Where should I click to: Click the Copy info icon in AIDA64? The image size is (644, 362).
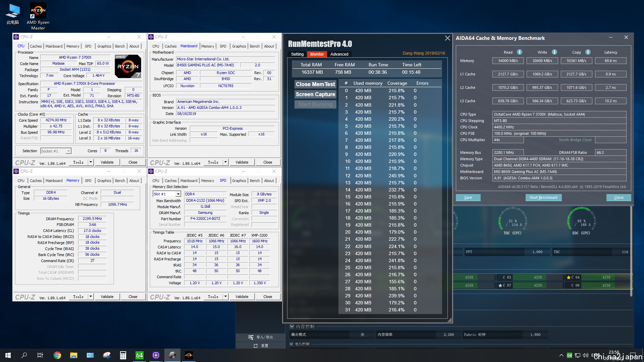(x=588, y=52)
